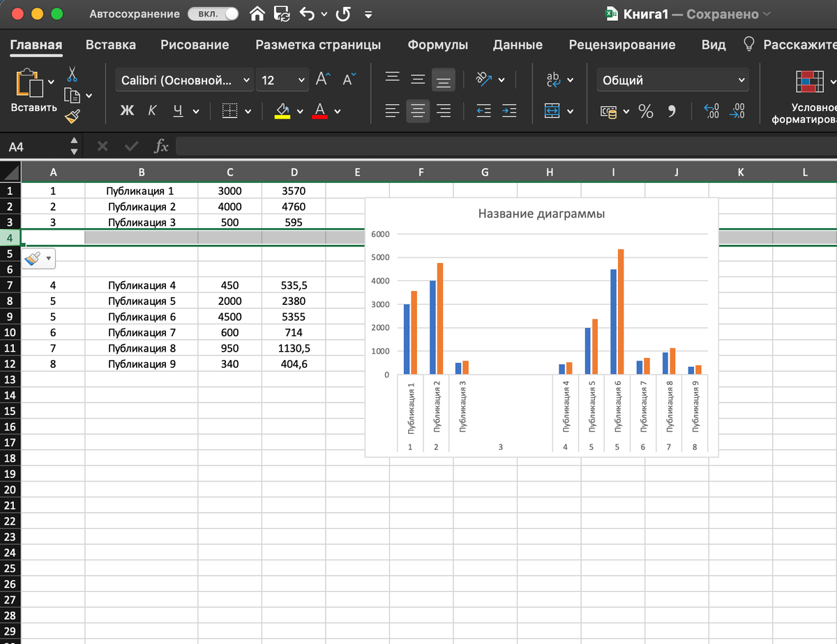Open the Вид tab

[x=713, y=45]
